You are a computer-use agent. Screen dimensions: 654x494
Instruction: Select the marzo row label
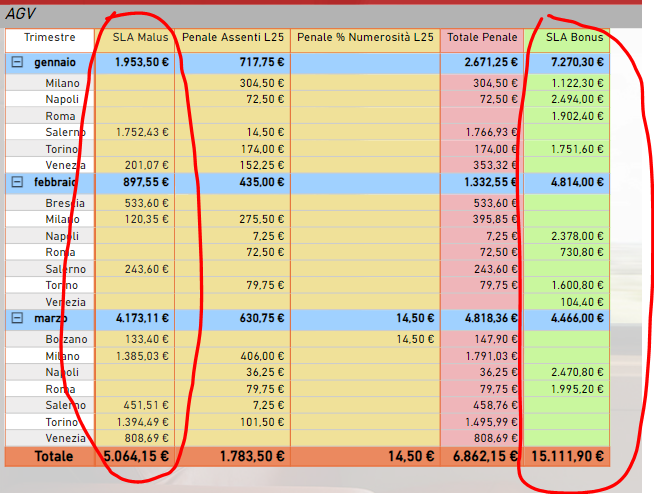coord(51,318)
